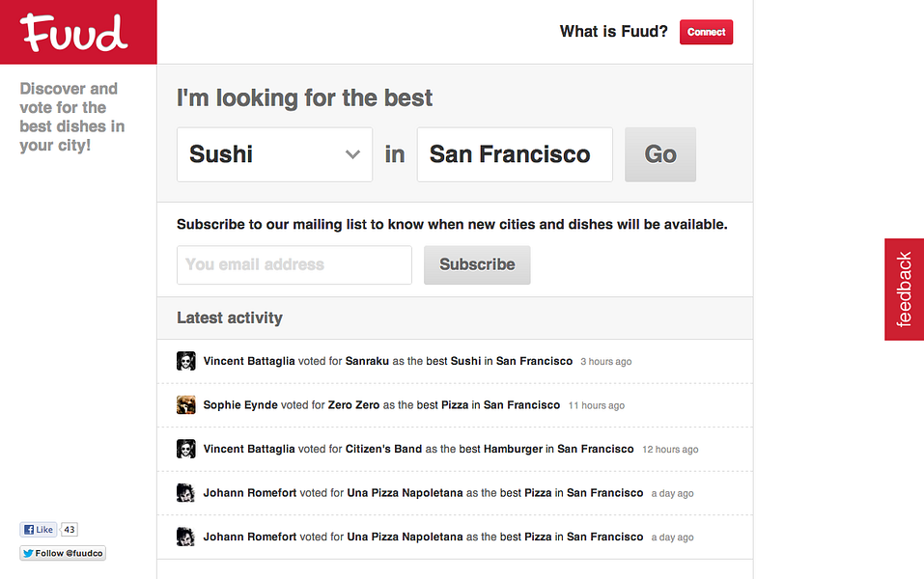This screenshot has width=924, height=579.
Task: Open the red feedback tab
Action: click(904, 289)
